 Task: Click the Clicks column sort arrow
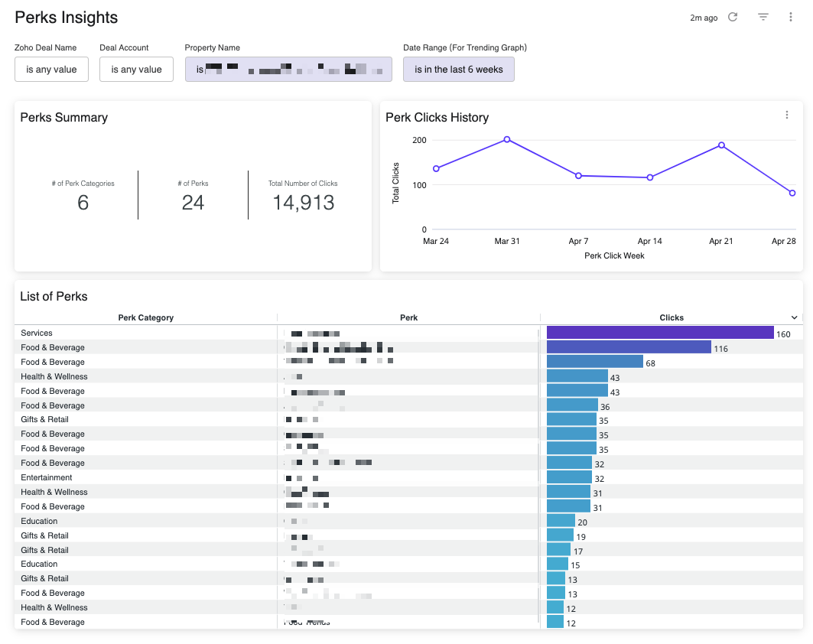[794, 317]
